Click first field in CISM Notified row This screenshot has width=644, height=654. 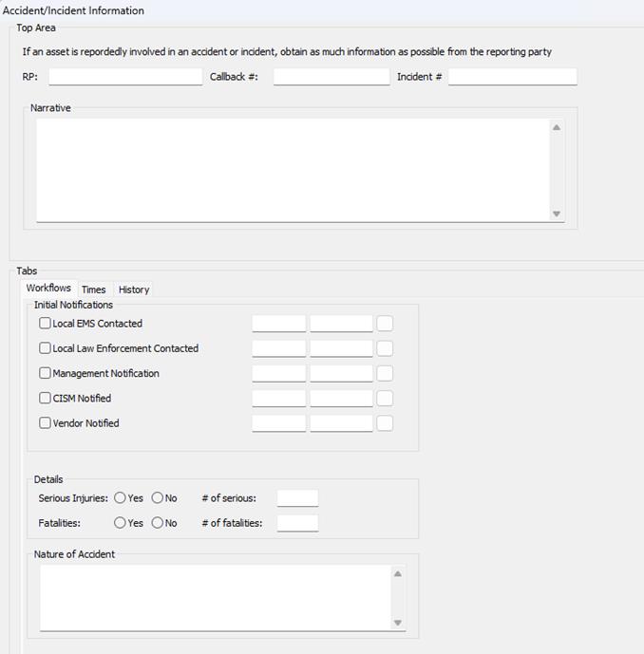279,399
